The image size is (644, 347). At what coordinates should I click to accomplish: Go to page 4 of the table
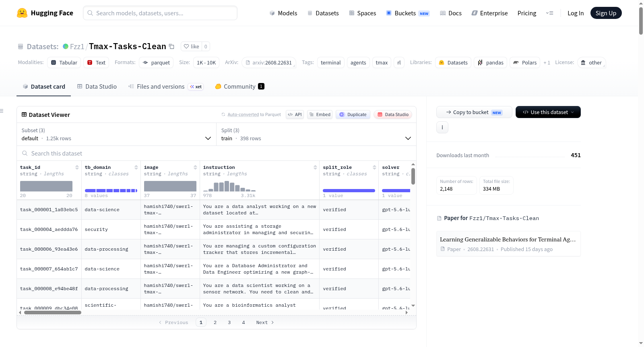point(244,322)
